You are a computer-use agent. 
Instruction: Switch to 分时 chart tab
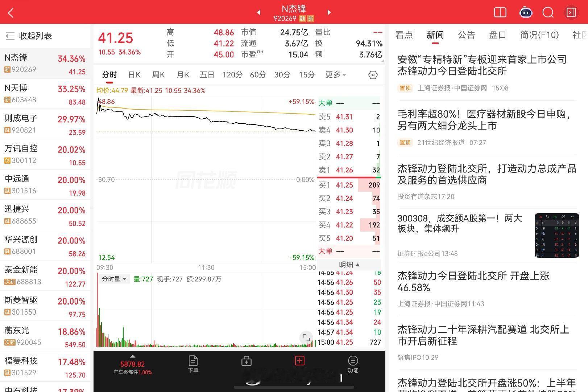click(x=109, y=75)
